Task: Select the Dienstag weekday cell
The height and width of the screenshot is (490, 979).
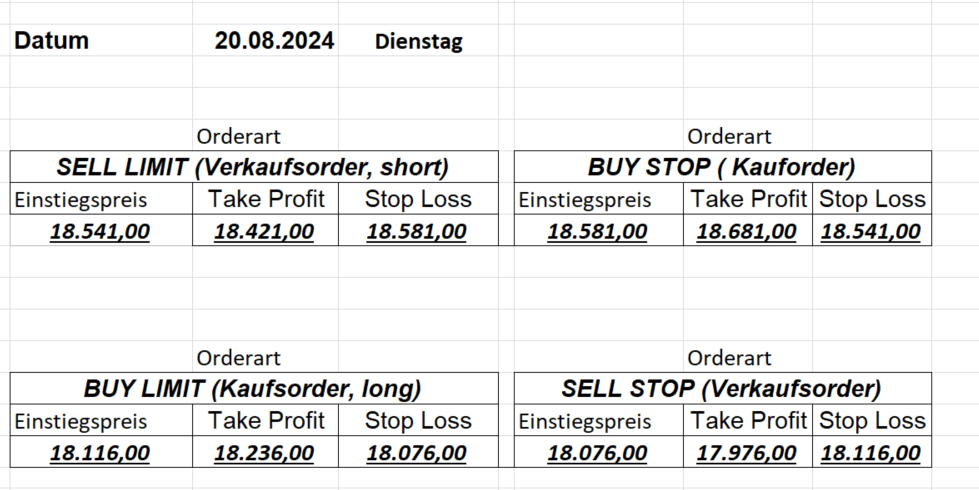Action: click(419, 42)
